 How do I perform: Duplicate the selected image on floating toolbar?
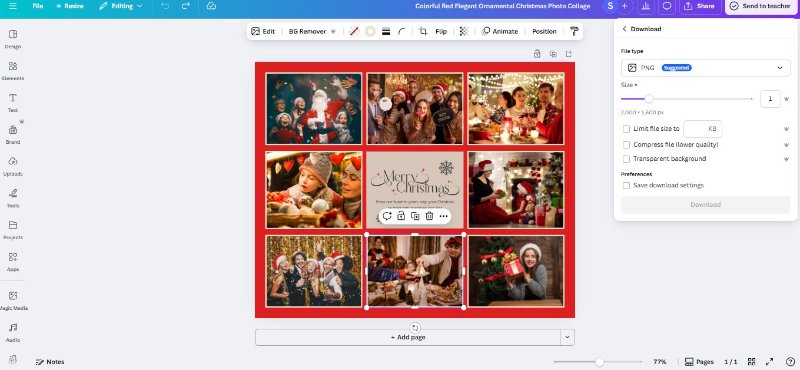pyautogui.click(x=415, y=216)
